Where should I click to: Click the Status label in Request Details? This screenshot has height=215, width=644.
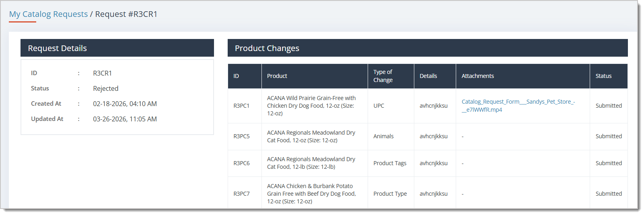click(40, 88)
